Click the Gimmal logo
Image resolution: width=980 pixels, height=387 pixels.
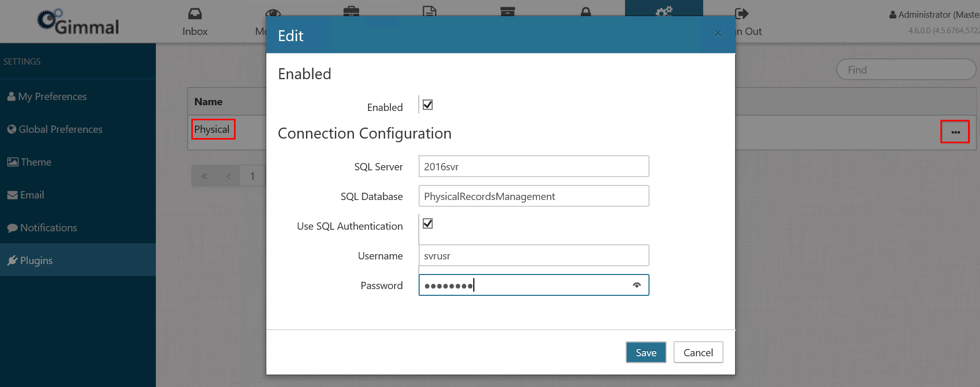[78, 22]
